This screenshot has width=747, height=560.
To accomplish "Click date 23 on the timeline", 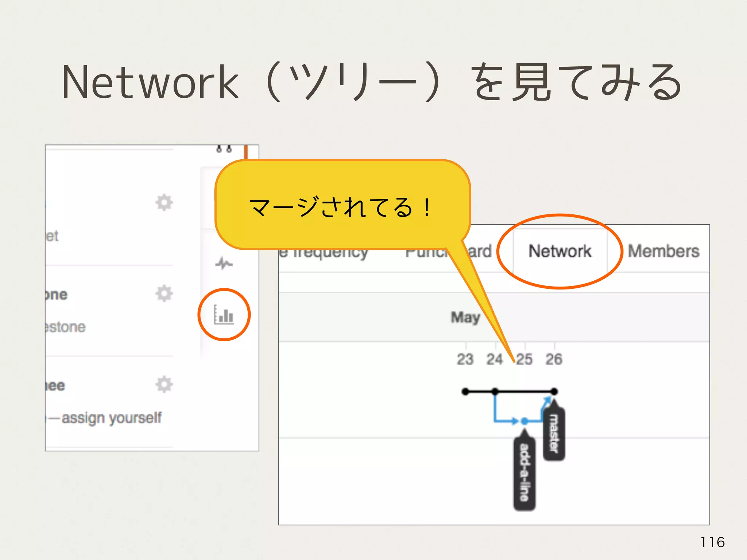I will point(465,359).
